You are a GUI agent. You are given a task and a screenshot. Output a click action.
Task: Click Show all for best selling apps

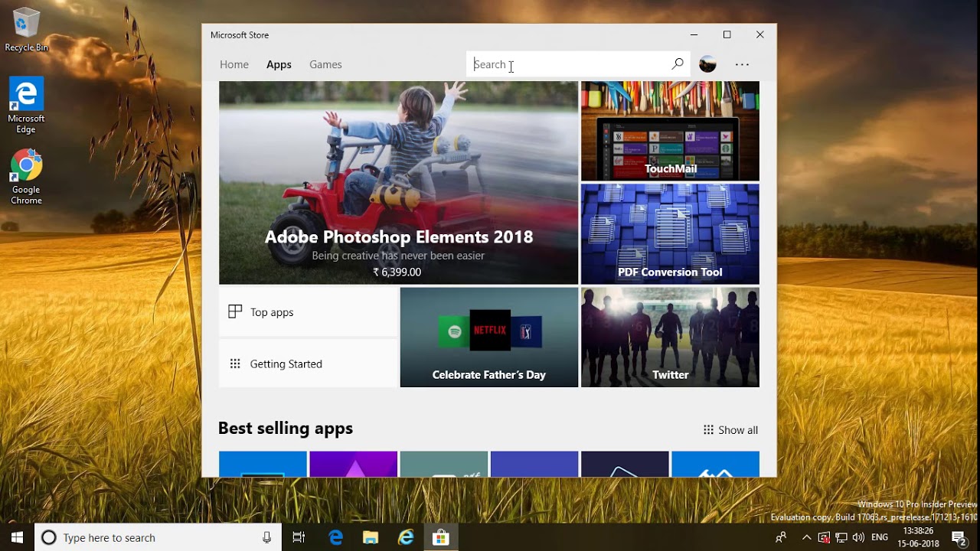(x=730, y=430)
